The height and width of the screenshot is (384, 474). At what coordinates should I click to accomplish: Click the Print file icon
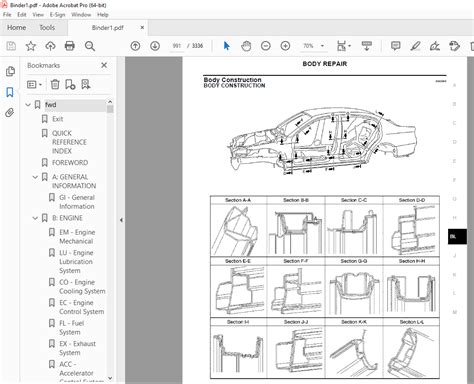point(70,46)
